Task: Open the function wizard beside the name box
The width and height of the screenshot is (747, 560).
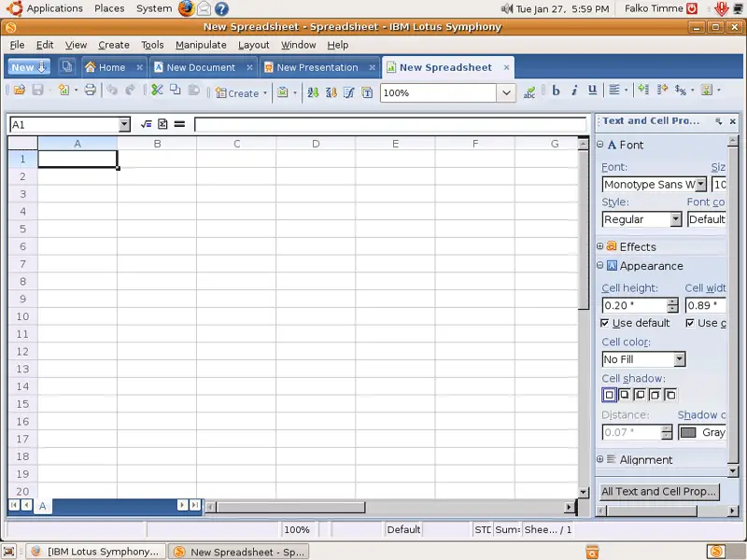Action: tap(147, 124)
